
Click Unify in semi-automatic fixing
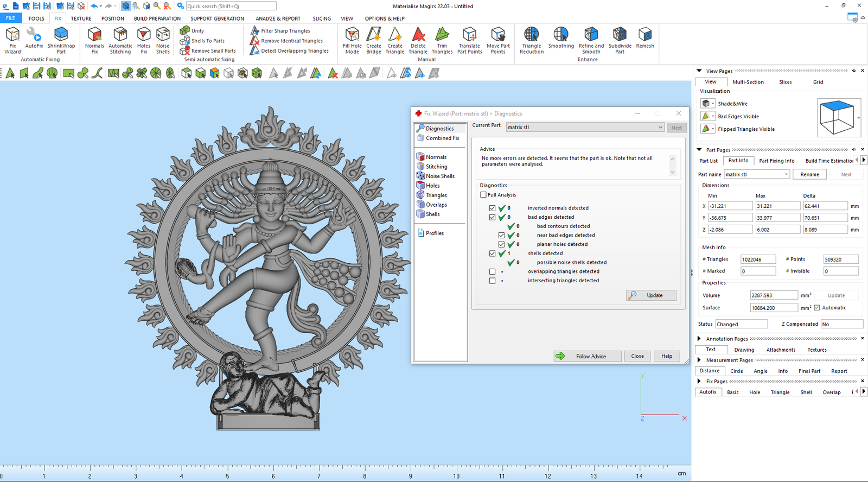(x=192, y=30)
